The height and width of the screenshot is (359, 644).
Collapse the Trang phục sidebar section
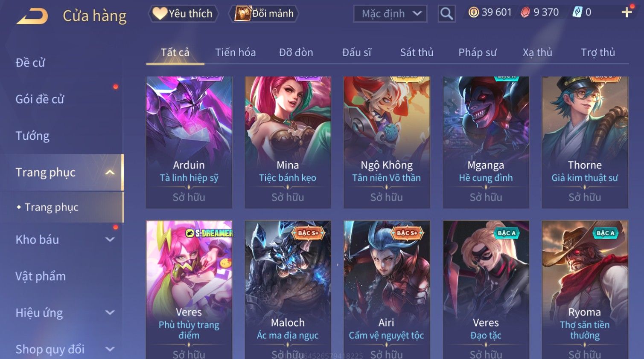point(110,172)
